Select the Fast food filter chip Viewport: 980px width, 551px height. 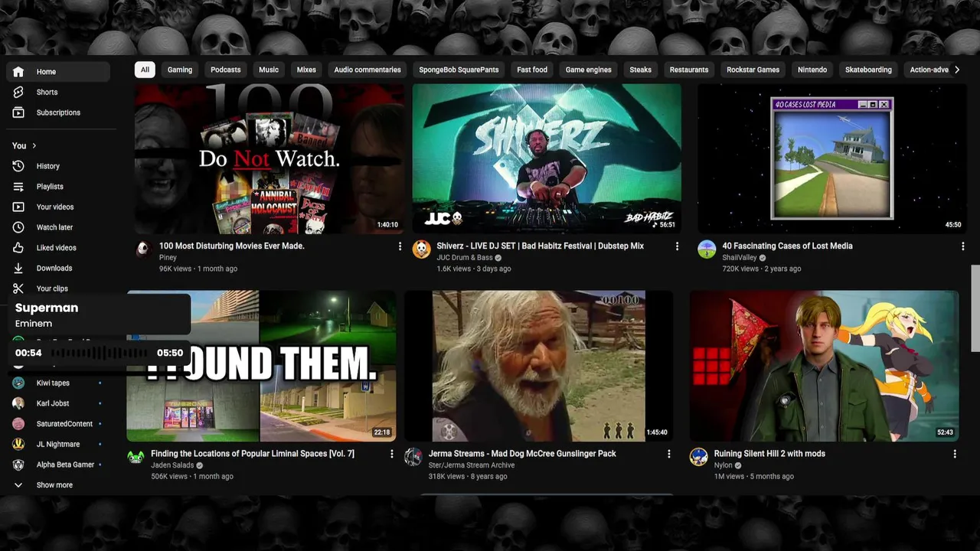click(532, 70)
